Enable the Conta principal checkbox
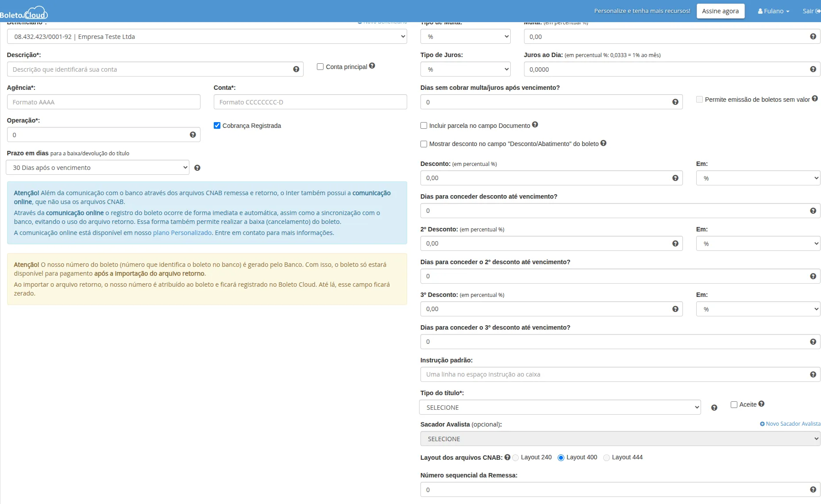This screenshot has height=504, width=821. (320, 67)
